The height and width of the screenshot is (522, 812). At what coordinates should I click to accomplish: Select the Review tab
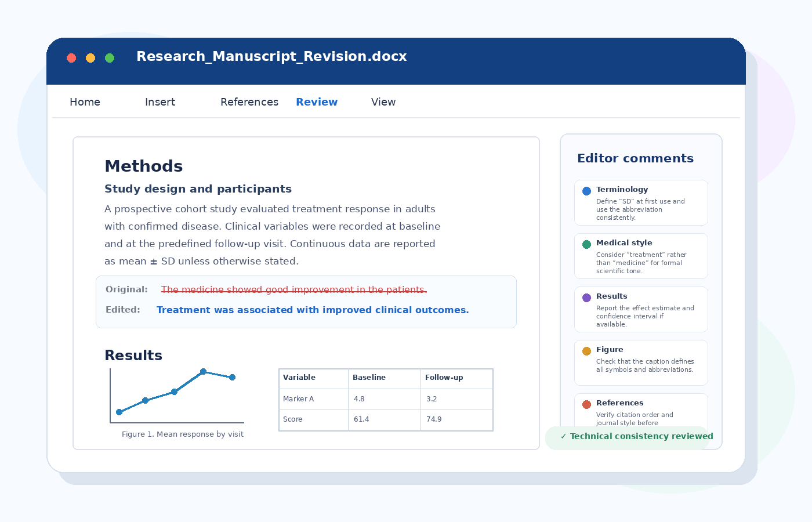coord(317,102)
